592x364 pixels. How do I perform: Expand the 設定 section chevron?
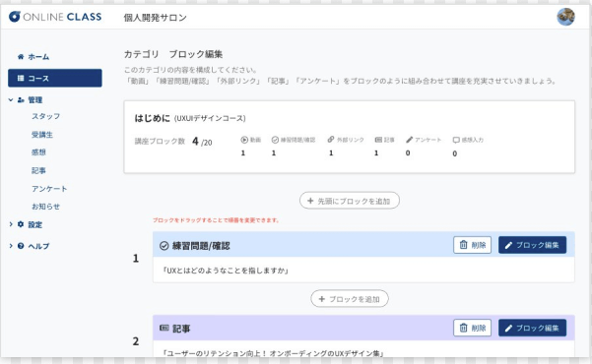[11, 224]
